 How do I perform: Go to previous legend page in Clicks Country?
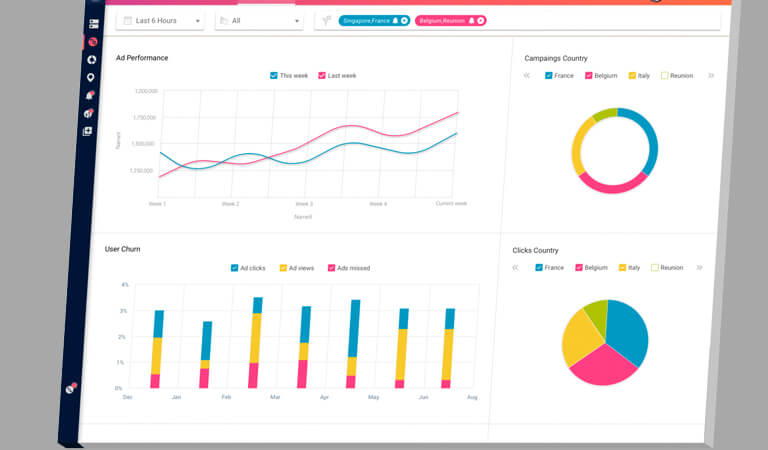pyautogui.click(x=515, y=267)
